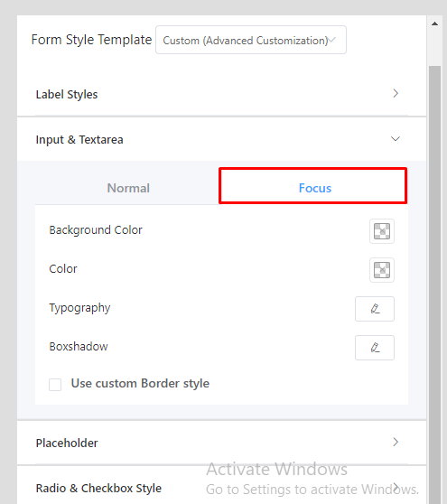Screen dimensions: 447x504
Task: Click the Label Styles heading
Action: click(67, 95)
